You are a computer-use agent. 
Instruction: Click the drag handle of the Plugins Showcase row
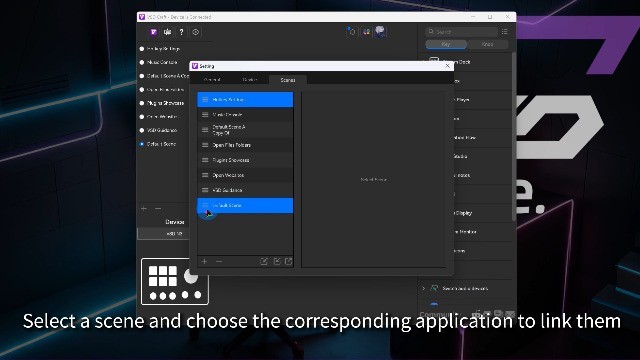tap(205, 160)
